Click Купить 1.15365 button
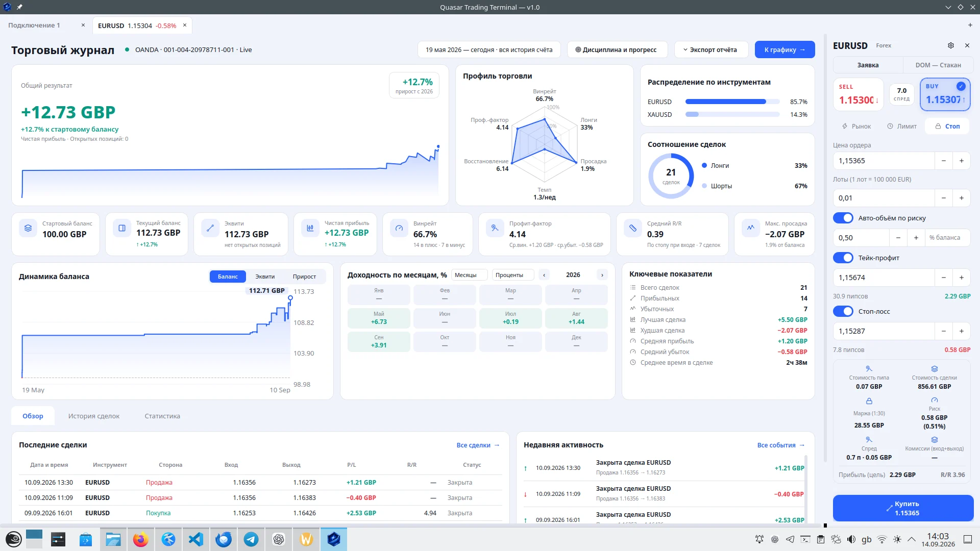980x551 pixels. (903, 508)
